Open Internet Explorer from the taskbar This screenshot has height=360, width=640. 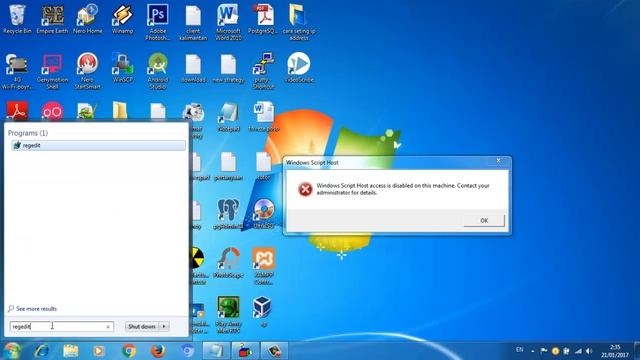pyautogui.click(x=42, y=351)
